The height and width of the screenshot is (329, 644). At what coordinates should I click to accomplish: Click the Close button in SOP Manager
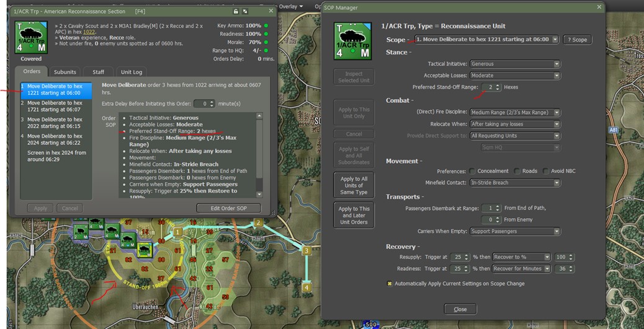(x=460, y=309)
